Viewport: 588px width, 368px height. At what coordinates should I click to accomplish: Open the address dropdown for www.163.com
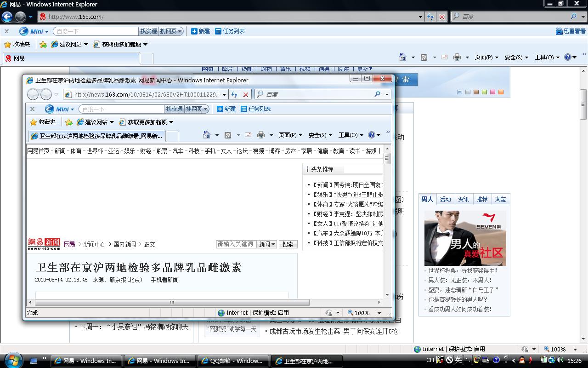point(421,17)
